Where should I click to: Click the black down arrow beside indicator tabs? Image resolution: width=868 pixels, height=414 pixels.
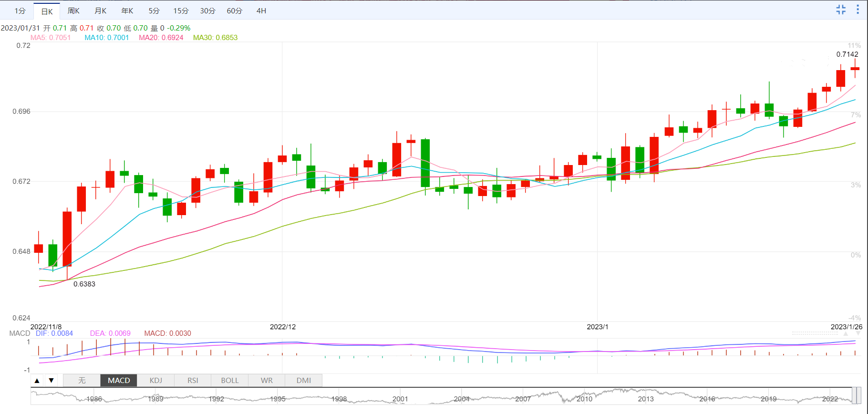click(51, 381)
